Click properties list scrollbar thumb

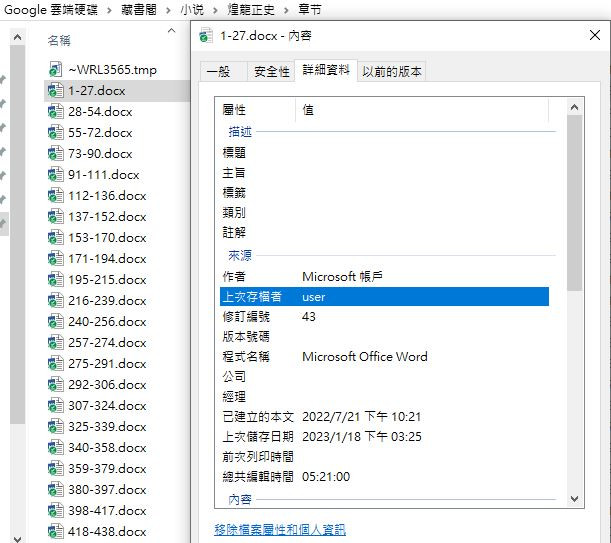[x=574, y=203]
